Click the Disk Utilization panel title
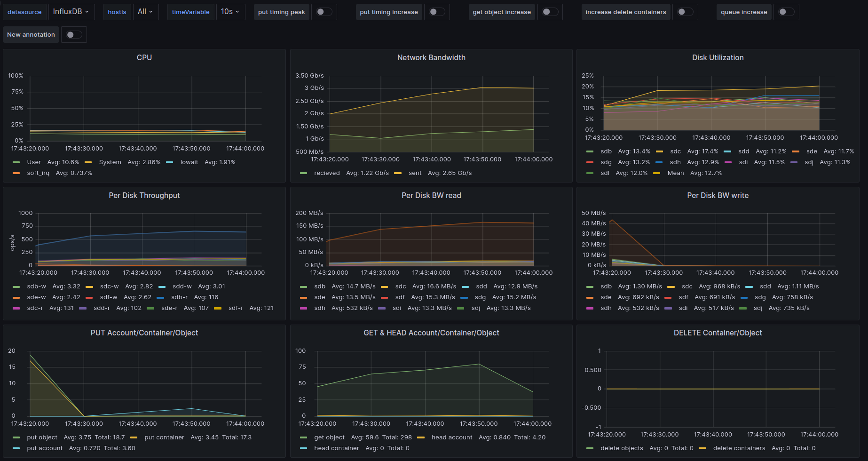 click(718, 57)
